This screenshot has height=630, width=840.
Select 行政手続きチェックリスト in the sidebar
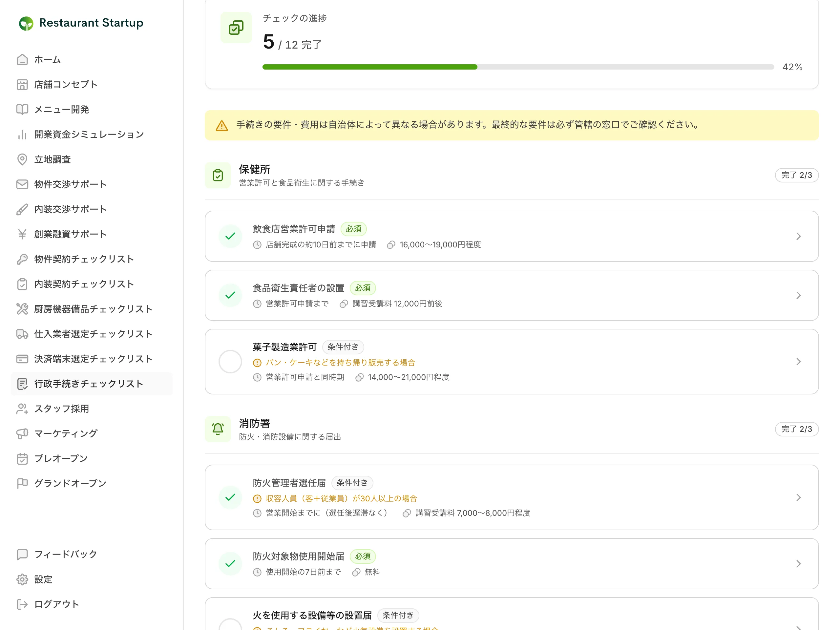(x=92, y=384)
